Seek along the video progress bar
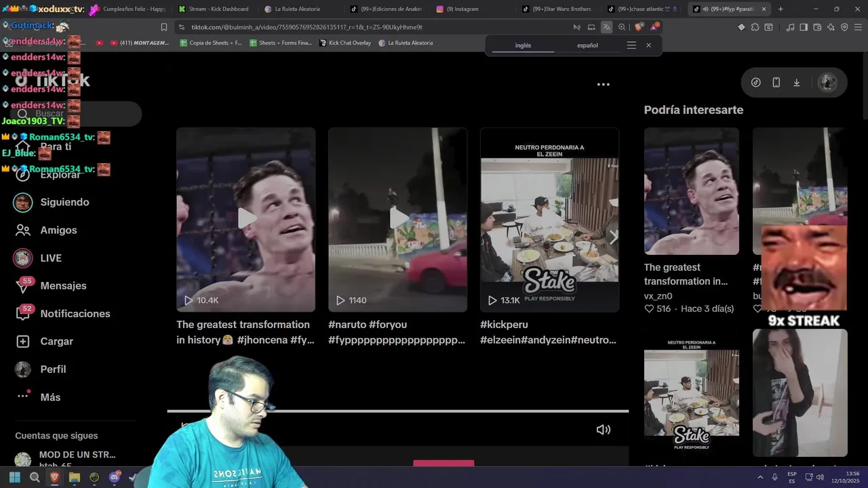Viewport: 868px width, 488px height. tap(398, 411)
